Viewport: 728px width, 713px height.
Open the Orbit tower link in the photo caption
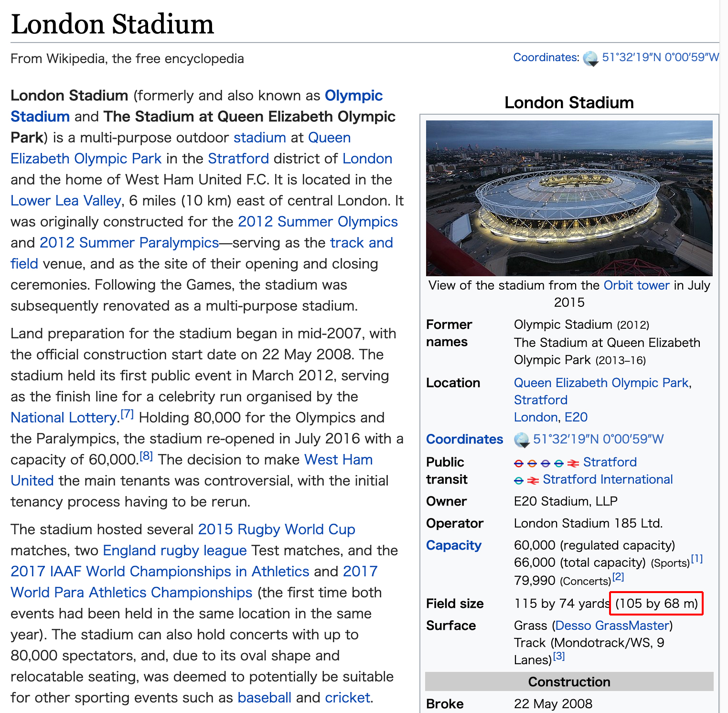pyautogui.click(x=636, y=285)
